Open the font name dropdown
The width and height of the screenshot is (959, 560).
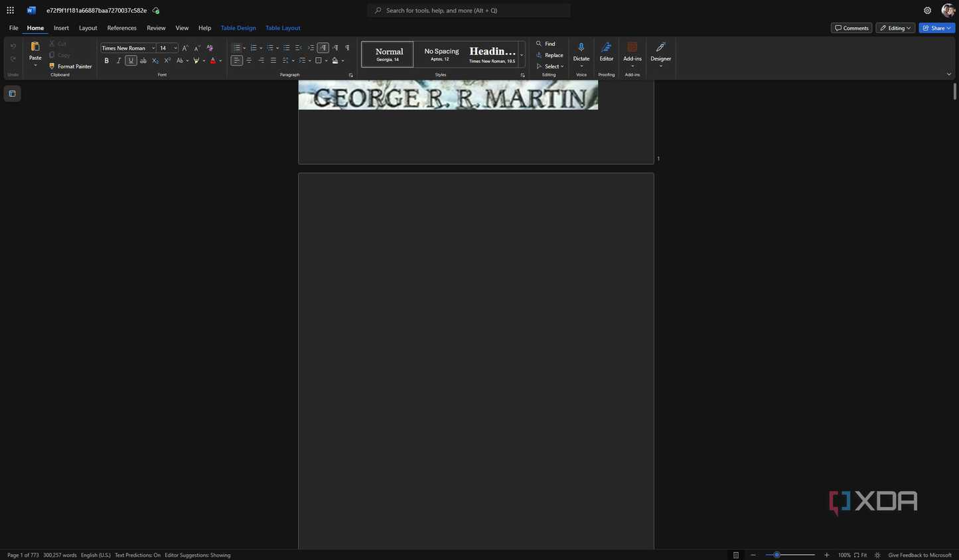[153, 48]
